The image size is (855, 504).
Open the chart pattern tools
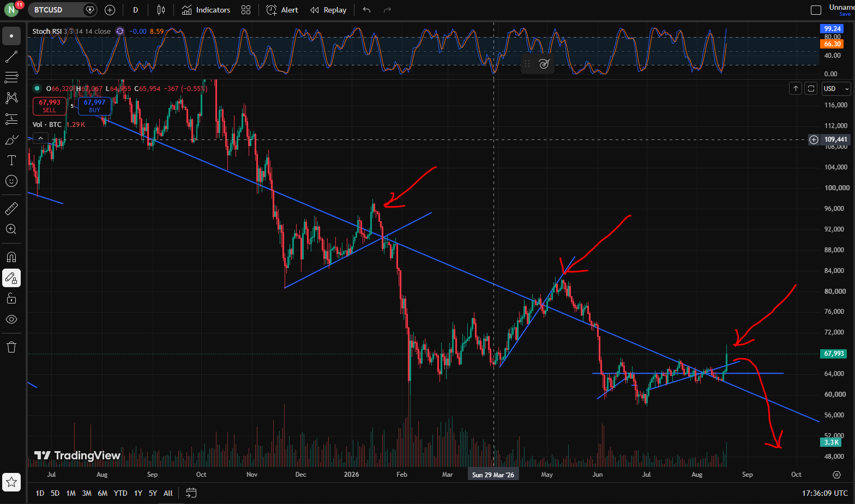pos(11,98)
